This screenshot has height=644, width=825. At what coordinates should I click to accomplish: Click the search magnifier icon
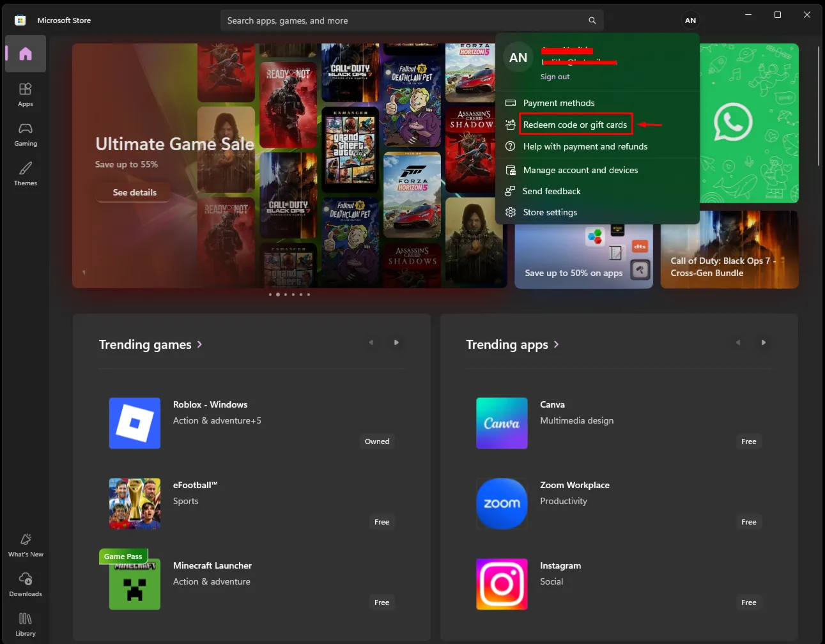tap(592, 20)
